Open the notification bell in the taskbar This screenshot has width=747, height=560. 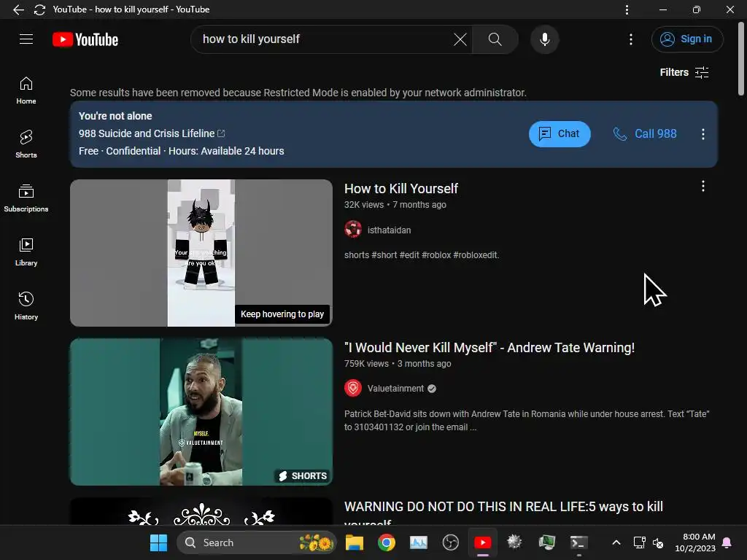tap(727, 542)
